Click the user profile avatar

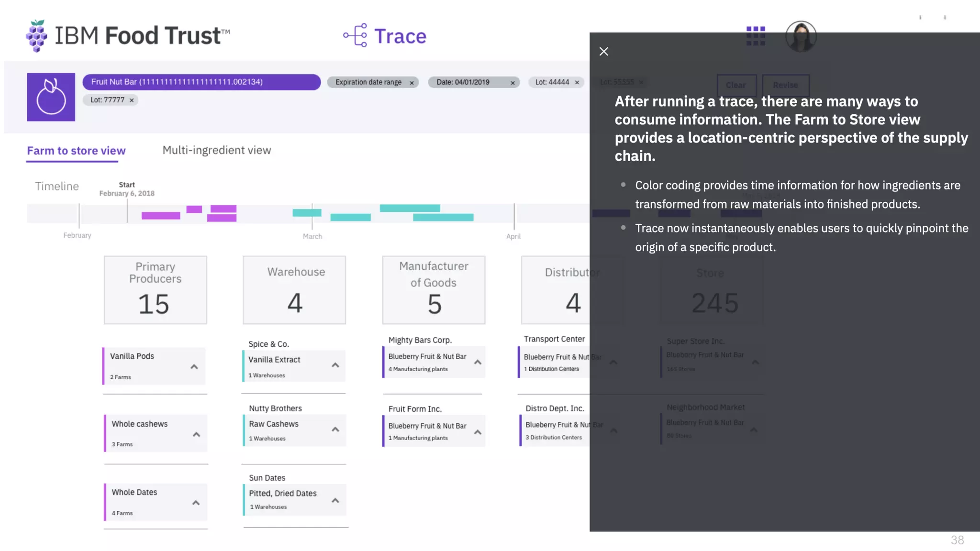tap(801, 36)
